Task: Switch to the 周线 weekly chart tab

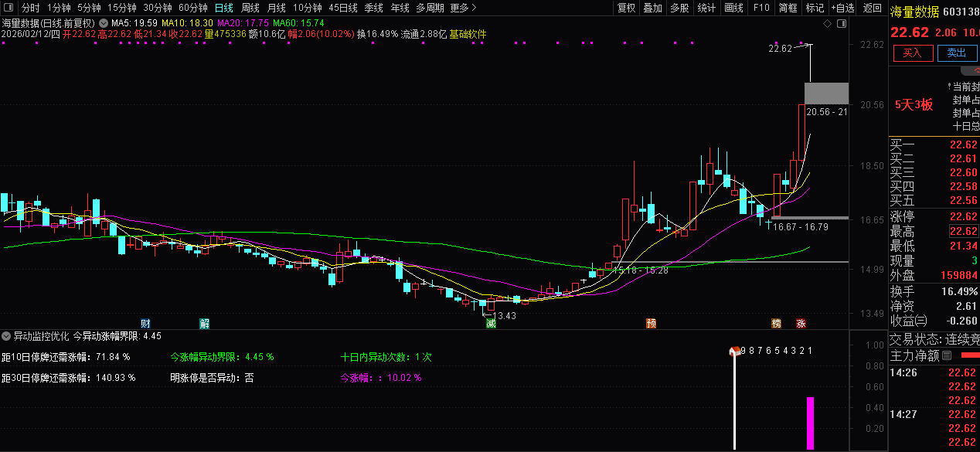Action: [x=250, y=8]
